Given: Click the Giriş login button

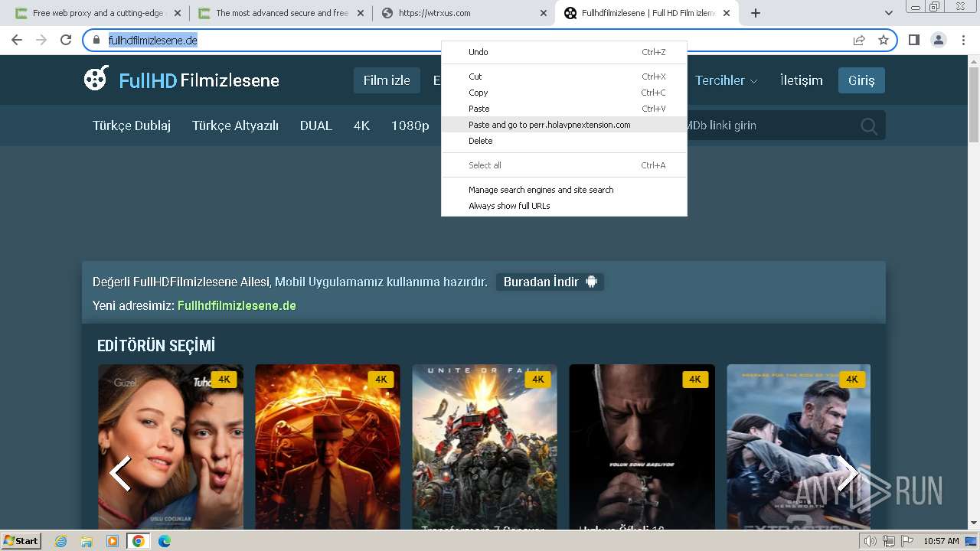Looking at the screenshot, I should (x=861, y=80).
